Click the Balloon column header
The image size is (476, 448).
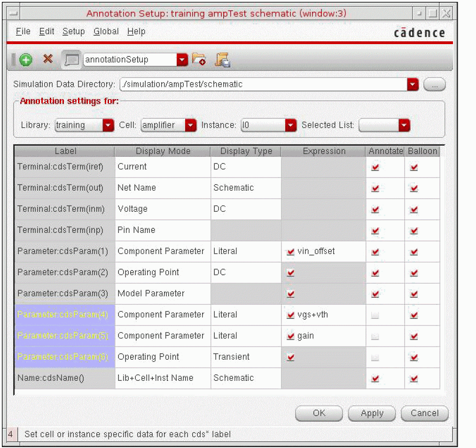tap(422, 151)
